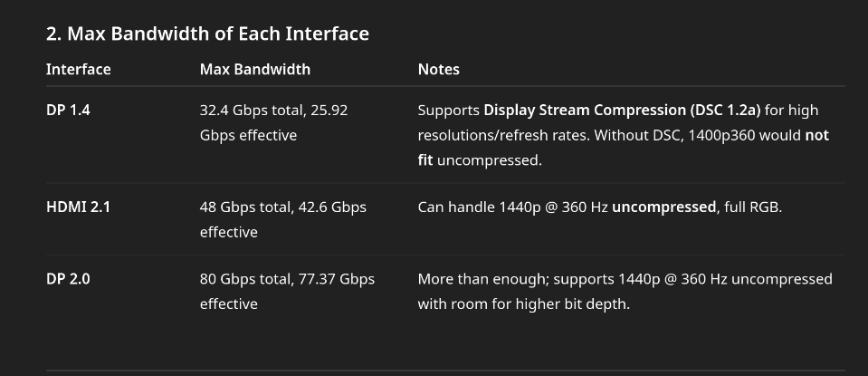Select the Interface column header
The height and width of the screenshot is (376, 868).
[x=79, y=69]
